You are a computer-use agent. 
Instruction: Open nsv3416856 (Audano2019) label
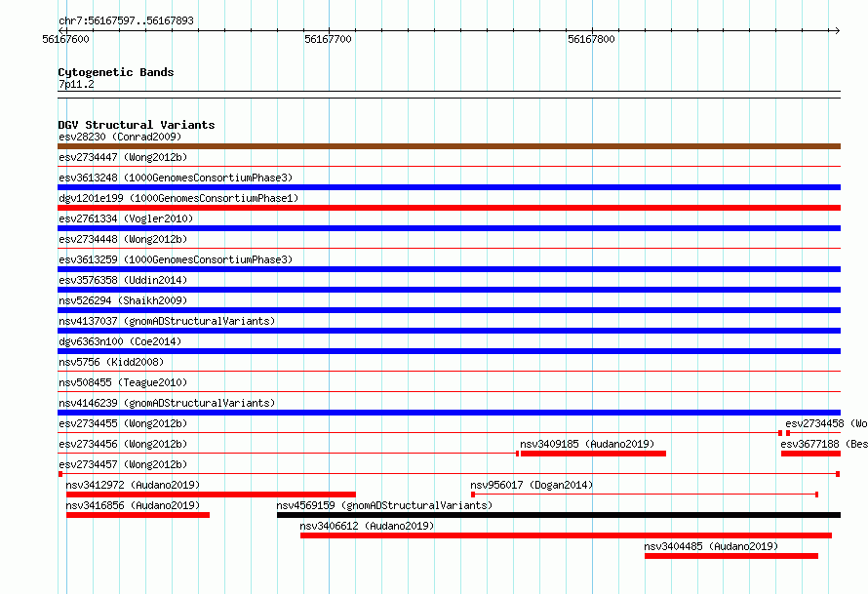133,505
